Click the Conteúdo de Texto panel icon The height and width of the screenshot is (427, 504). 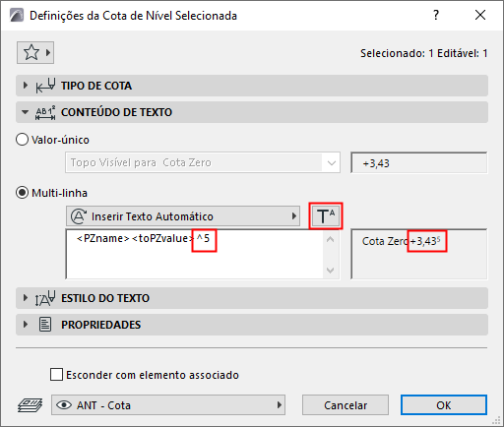(45, 112)
